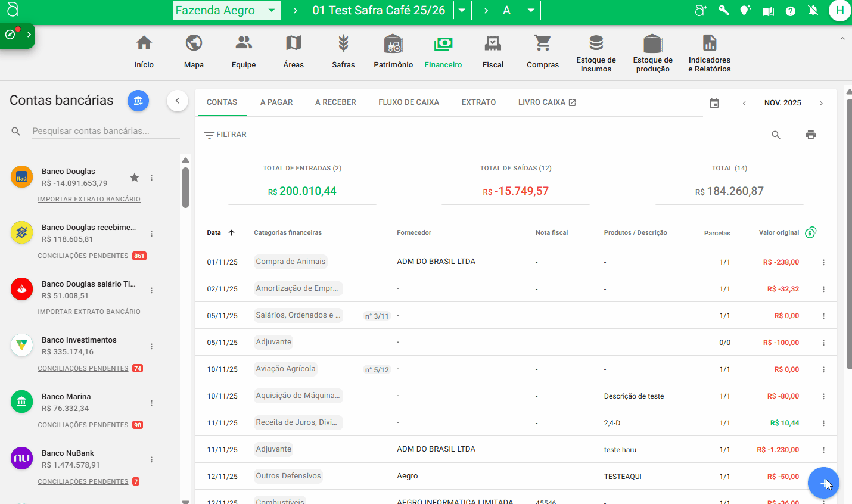This screenshot has height=504, width=852.
Task: Expand the Fazenda Aegro farm dropdown
Action: [x=272, y=11]
